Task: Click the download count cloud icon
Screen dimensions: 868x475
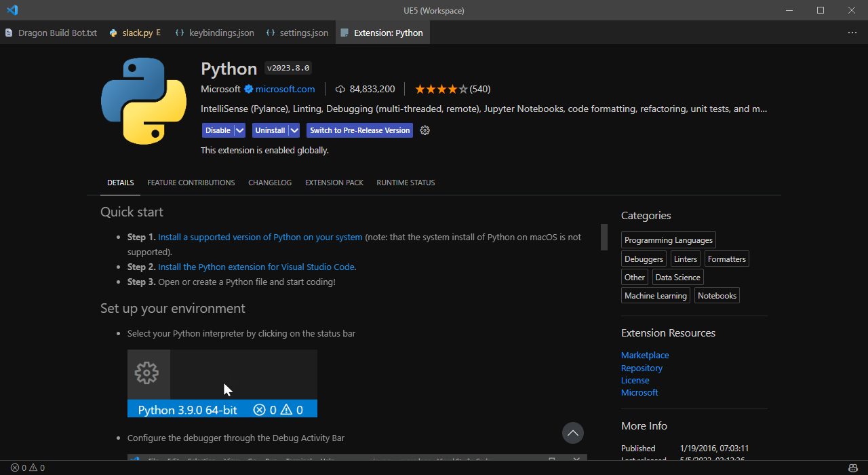Action: [340, 89]
